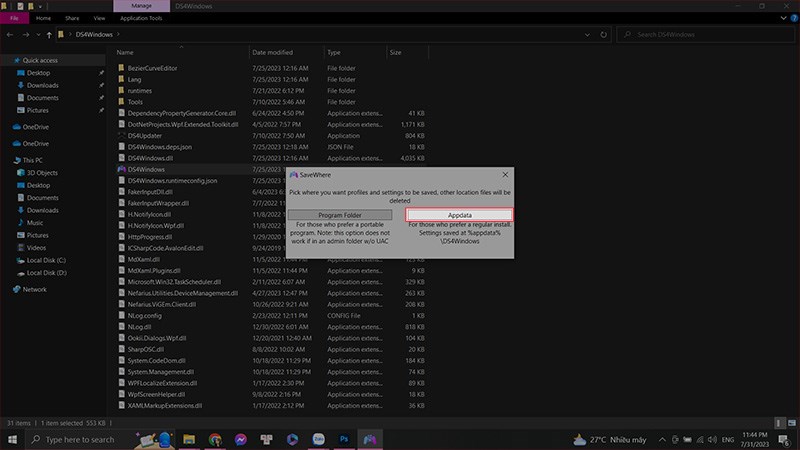
Task: Open Zalo from the taskbar
Action: coord(319,439)
